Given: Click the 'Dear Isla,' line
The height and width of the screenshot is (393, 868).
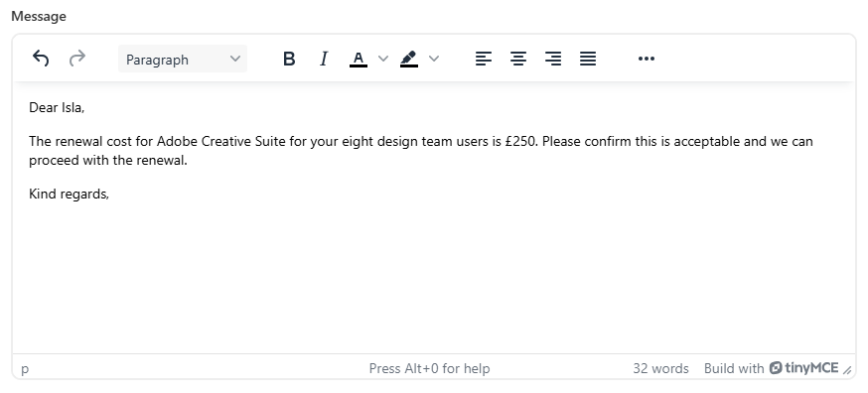Looking at the screenshot, I should click(57, 108).
